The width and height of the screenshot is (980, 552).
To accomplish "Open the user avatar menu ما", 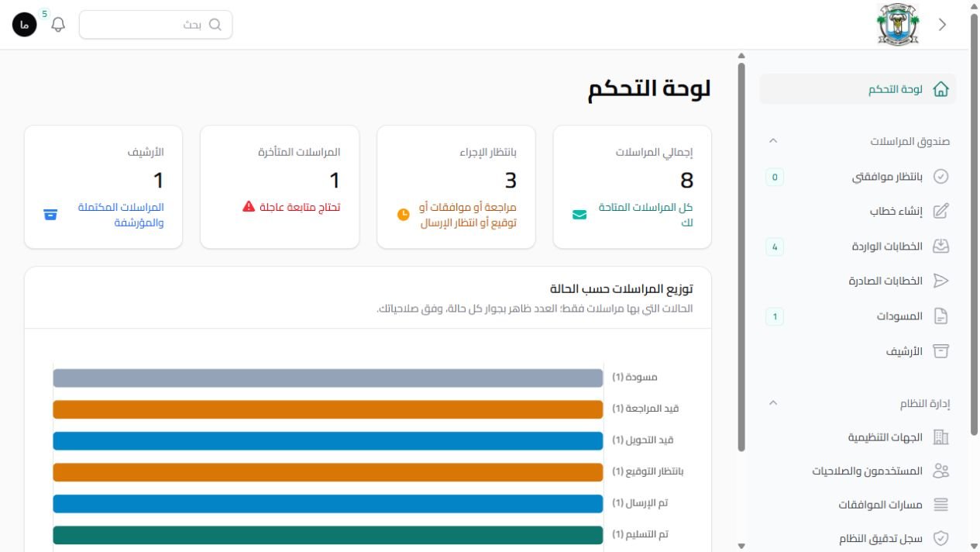I will coord(25,25).
